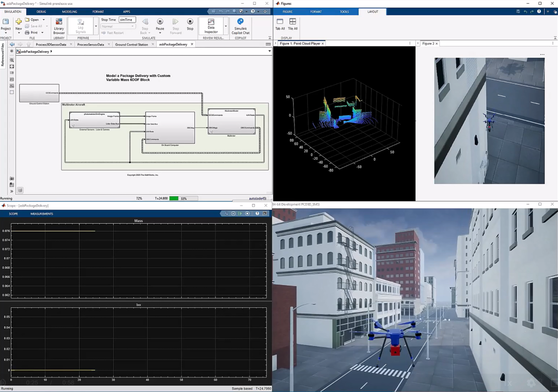Image resolution: width=558 pixels, height=392 pixels.
Task: Click the Simulink toolstrip help icon
Action: [253, 11]
